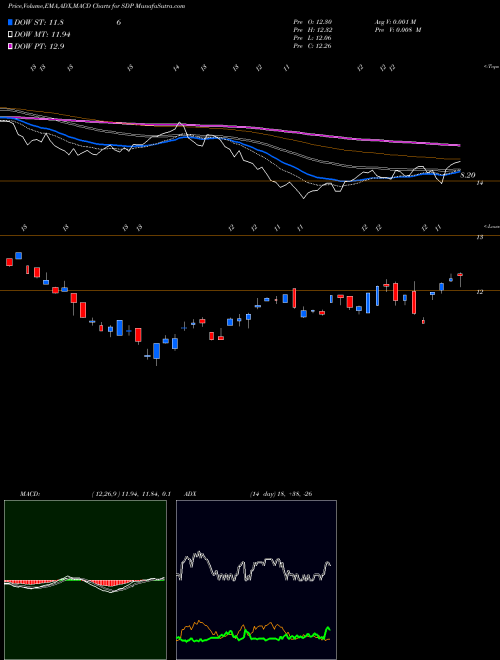500x660 pixels.
Task: Click the 'Pre O: 12.30' value
Action: tap(312, 22)
